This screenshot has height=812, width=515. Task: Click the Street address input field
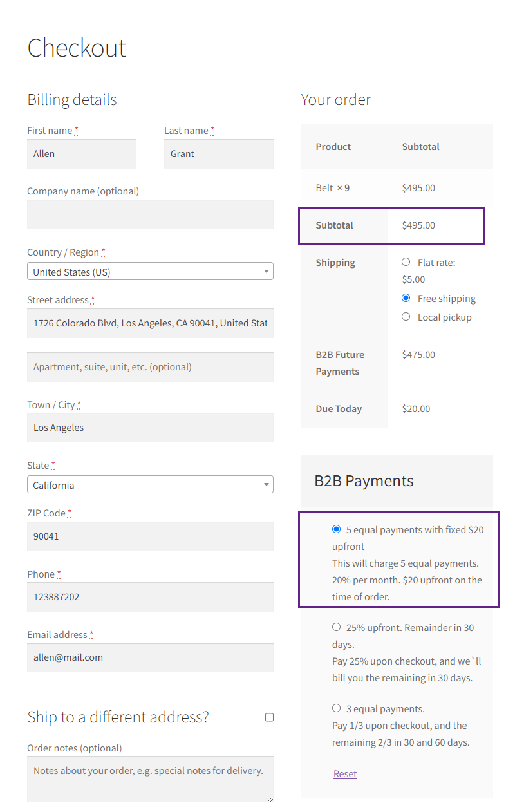click(x=150, y=323)
